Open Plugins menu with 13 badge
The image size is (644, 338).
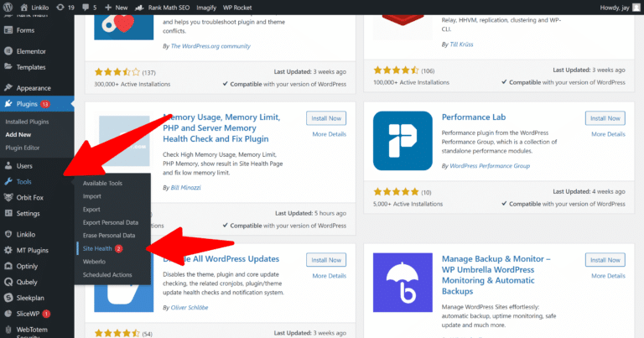(37, 104)
